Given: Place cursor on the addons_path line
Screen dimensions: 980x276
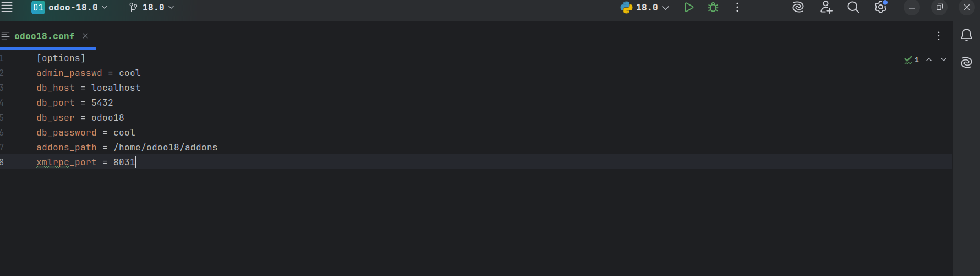Looking at the screenshot, I should 165,147.
